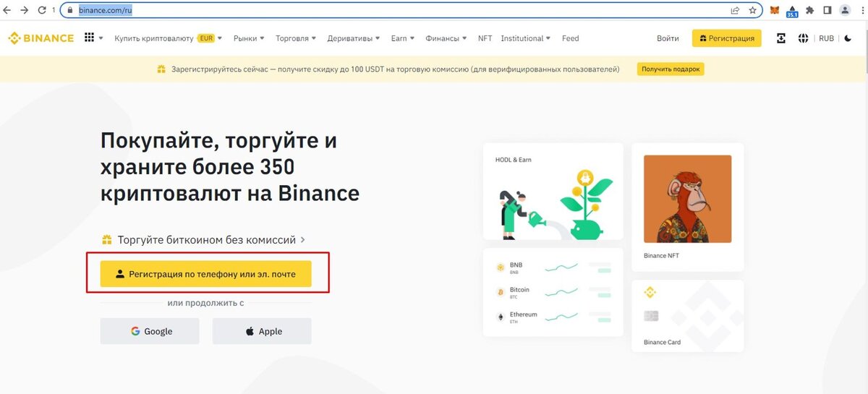This screenshot has width=868, height=394.
Task: Click the BNB price chart sparkline
Action: coord(561,267)
